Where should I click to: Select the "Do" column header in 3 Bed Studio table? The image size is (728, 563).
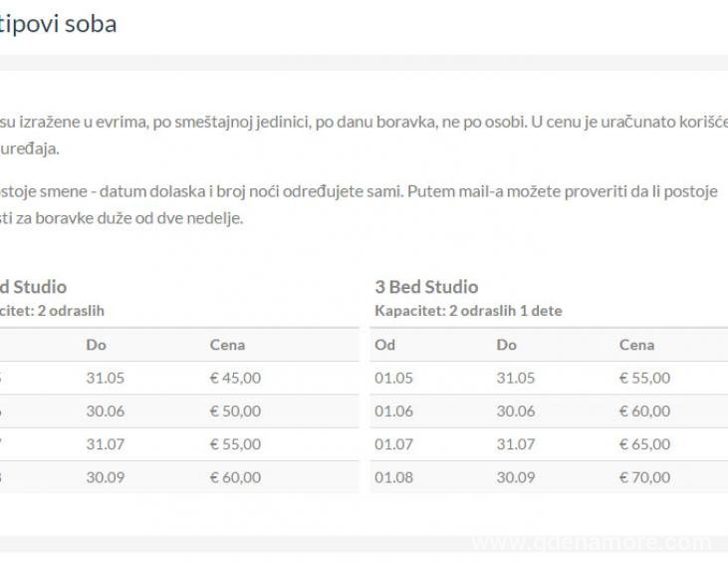click(507, 345)
